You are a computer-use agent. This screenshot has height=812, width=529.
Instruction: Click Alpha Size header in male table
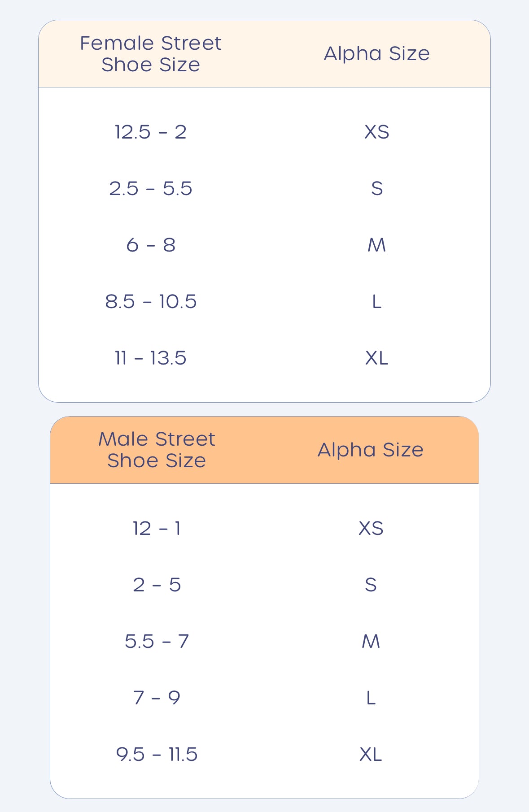(371, 450)
